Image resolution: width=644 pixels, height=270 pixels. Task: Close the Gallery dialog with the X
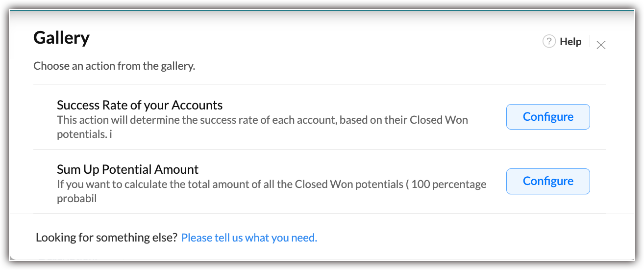point(601,45)
